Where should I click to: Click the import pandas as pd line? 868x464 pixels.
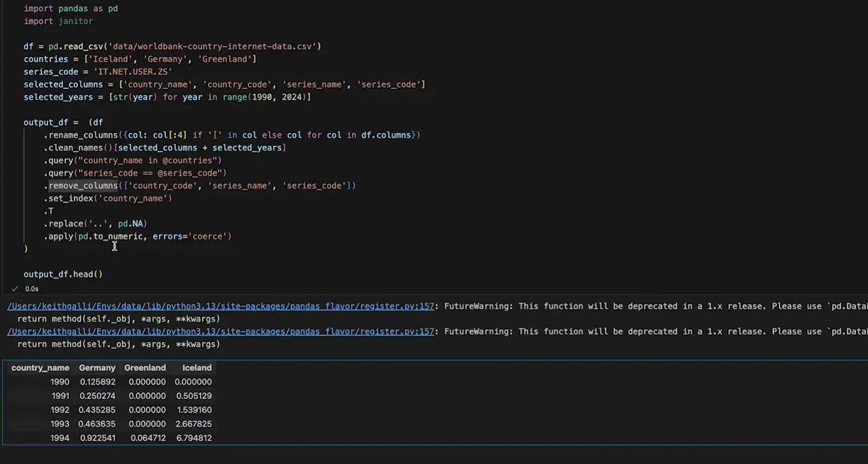[x=71, y=8]
